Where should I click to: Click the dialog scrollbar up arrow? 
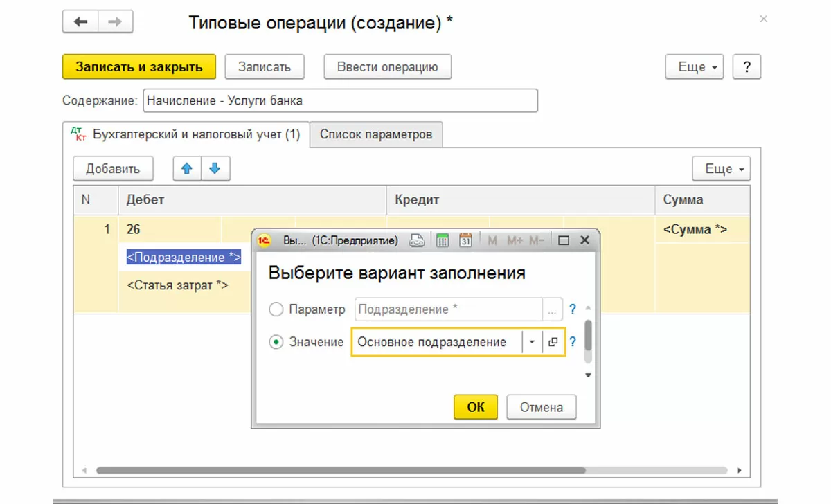pyautogui.click(x=589, y=308)
